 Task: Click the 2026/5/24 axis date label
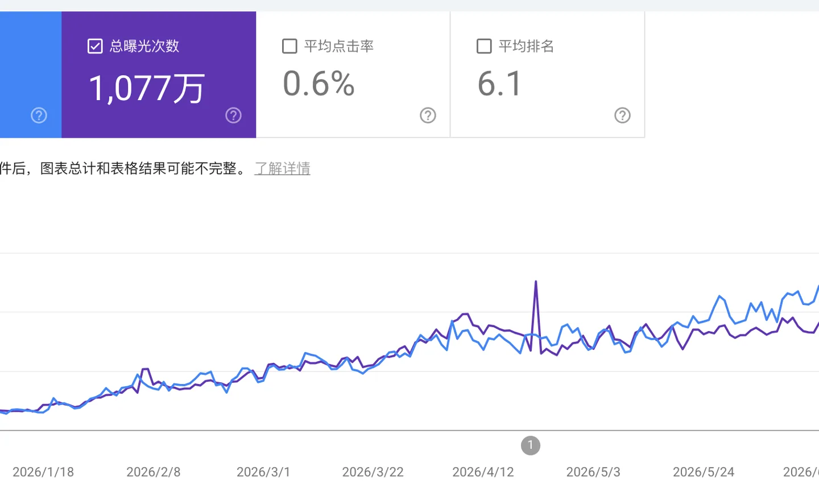[x=704, y=472]
